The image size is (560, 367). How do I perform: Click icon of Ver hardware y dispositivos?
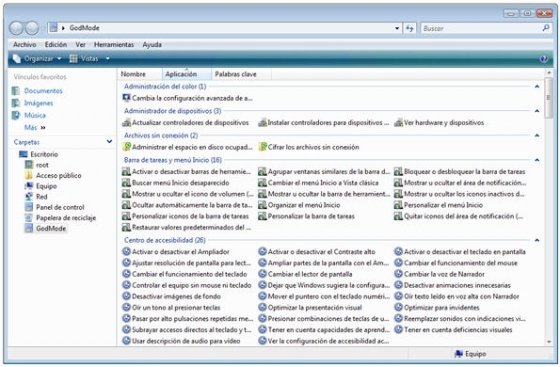tap(398, 122)
